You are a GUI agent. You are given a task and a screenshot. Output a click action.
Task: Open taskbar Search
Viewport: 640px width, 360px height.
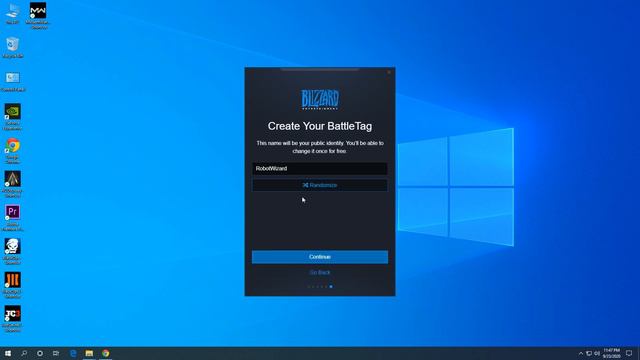pyautogui.click(x=24, y=353)
